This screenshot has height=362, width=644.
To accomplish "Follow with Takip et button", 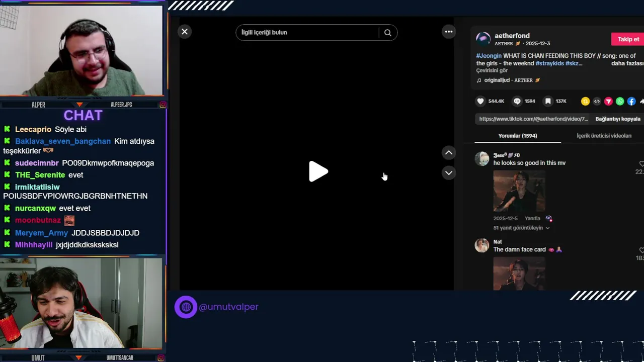I will point(628,39).
